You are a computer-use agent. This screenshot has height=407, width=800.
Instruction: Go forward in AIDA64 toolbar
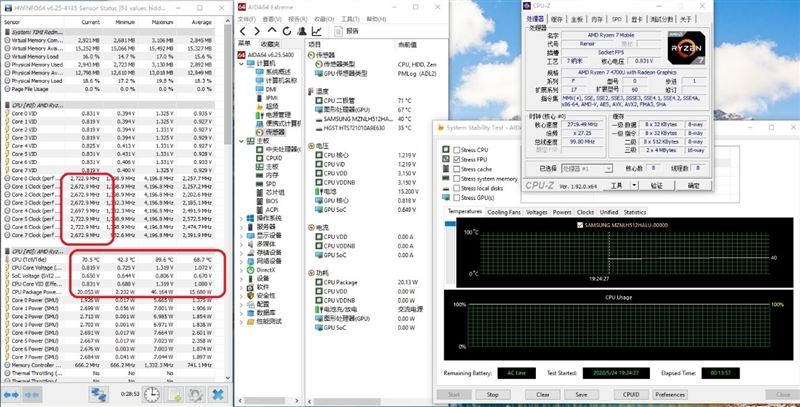tap(257, 31)
